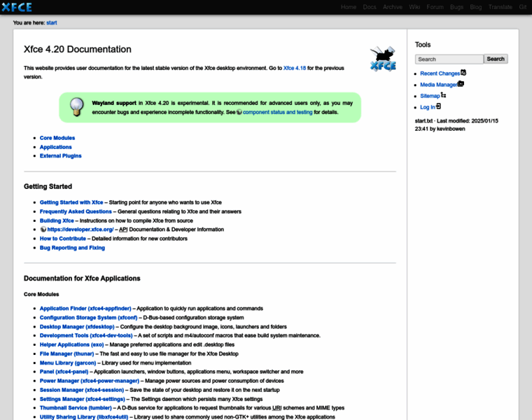
Task: Open Getting Started with Xfce
Action: (x=71, y=202)
